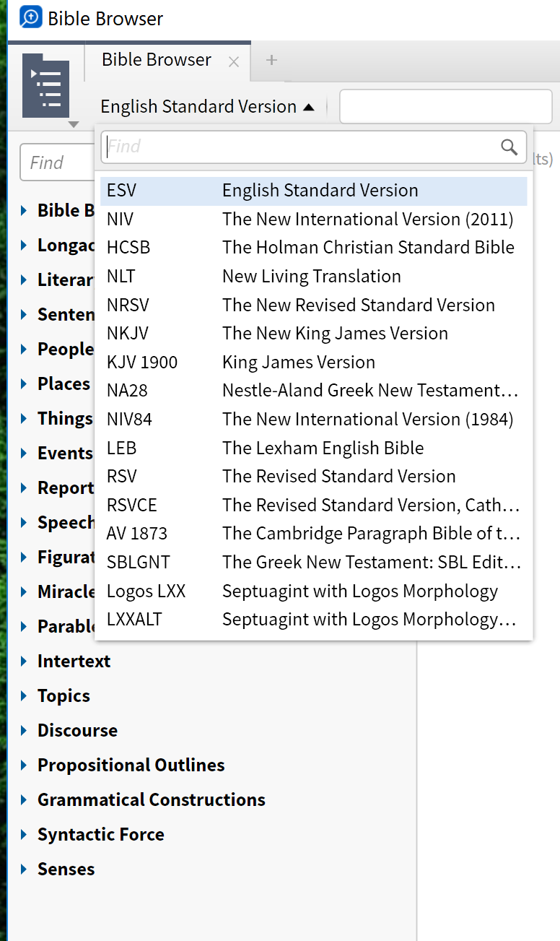Choose LXXALT Septuagint with Logos Morphology
This screenshot has height=941, width=560.
(x=314, y=620)
